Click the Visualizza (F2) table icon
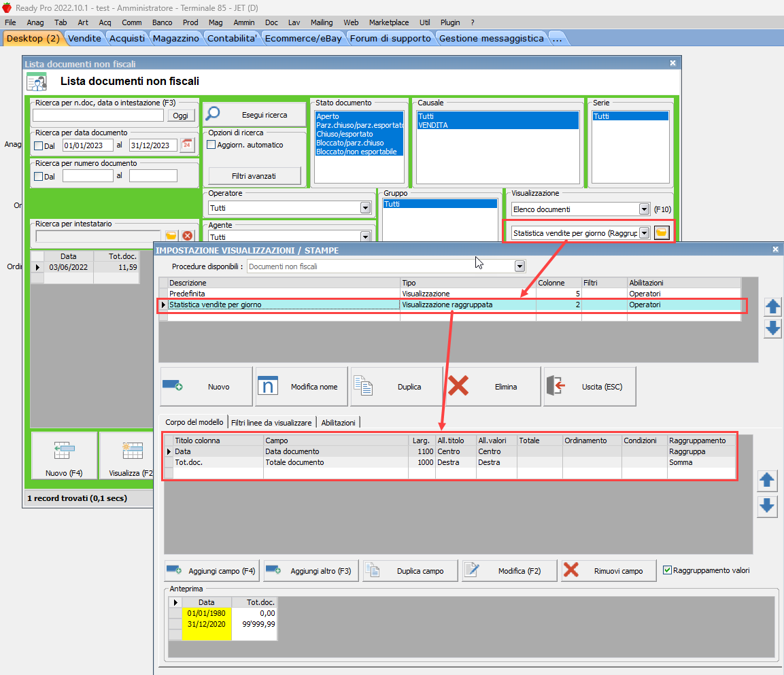The height and width of the screenshot is (675, 784). click(133, 451)
